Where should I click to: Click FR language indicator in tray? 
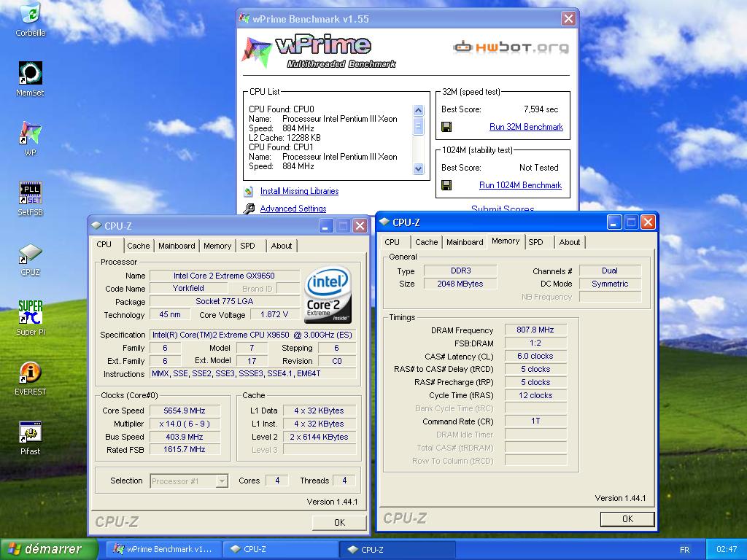click(x=684, y=550)
